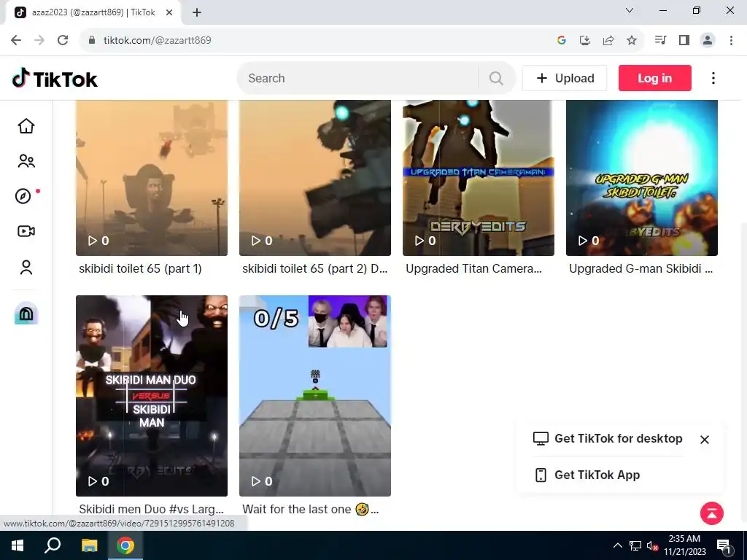Viewport: 747px width, 560px height.
Task: Close the Get TikTok for desktop popup
Action: click(x=705, y=440)
